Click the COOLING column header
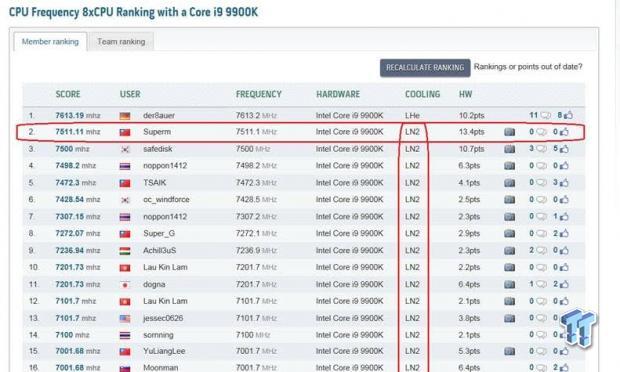The image size is (620, 372). coord(422,94)
